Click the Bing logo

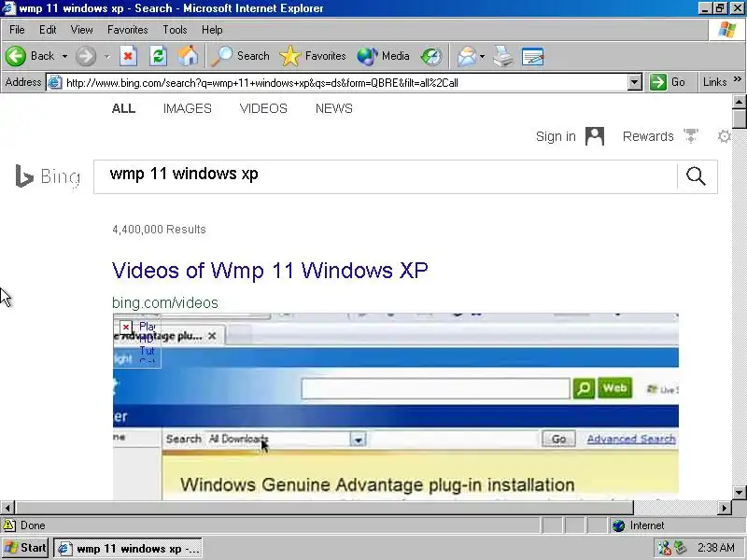pos(48,176)
